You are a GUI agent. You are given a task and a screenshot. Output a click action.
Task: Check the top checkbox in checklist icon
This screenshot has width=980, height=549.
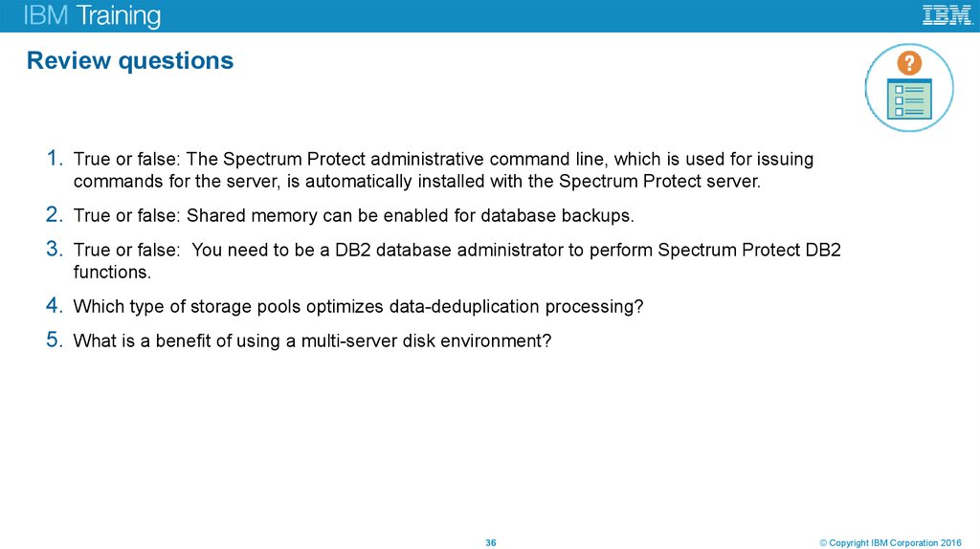tap(898, 88)
